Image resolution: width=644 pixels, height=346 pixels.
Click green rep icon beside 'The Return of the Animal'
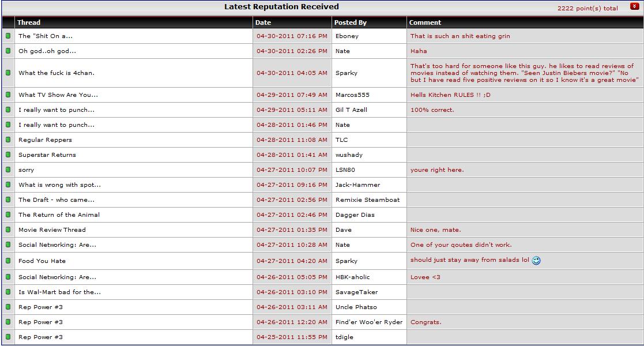(8, 215)
